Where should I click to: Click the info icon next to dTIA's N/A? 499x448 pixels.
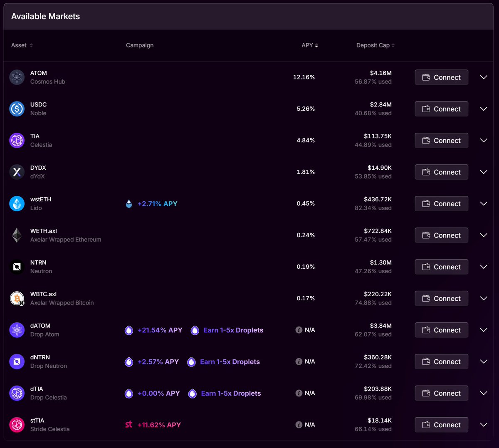coord(299,393)
